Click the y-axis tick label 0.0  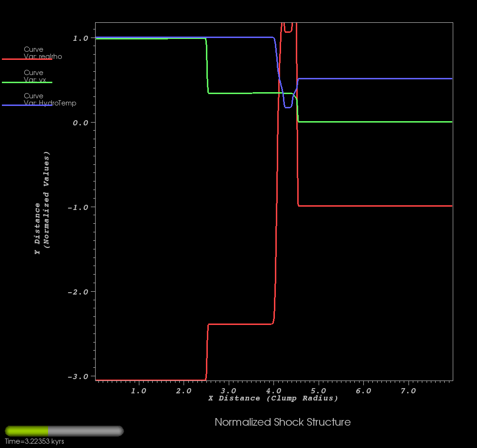point(80,123)
